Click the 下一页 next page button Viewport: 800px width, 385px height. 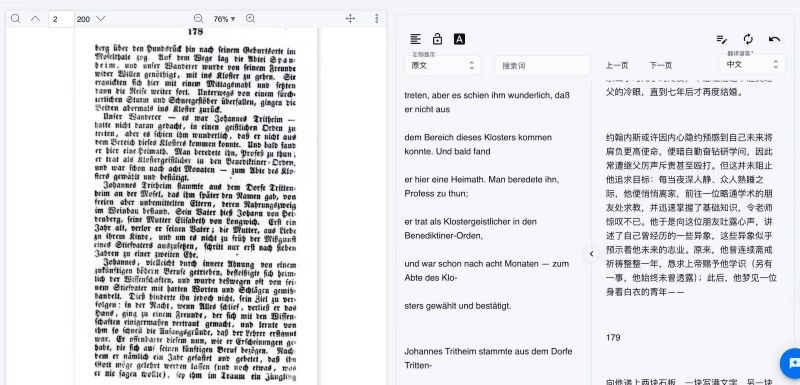point(661,65)
